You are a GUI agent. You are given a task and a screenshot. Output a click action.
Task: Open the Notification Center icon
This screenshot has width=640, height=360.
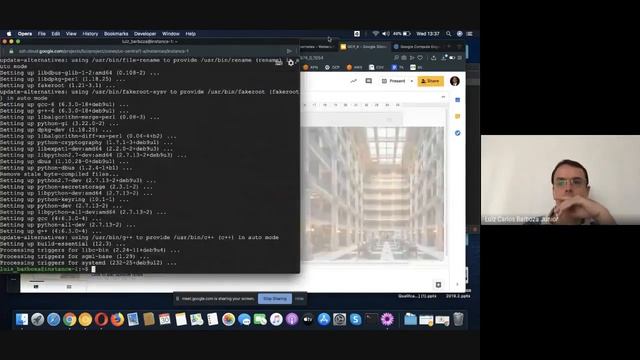(x=469, y=34)
